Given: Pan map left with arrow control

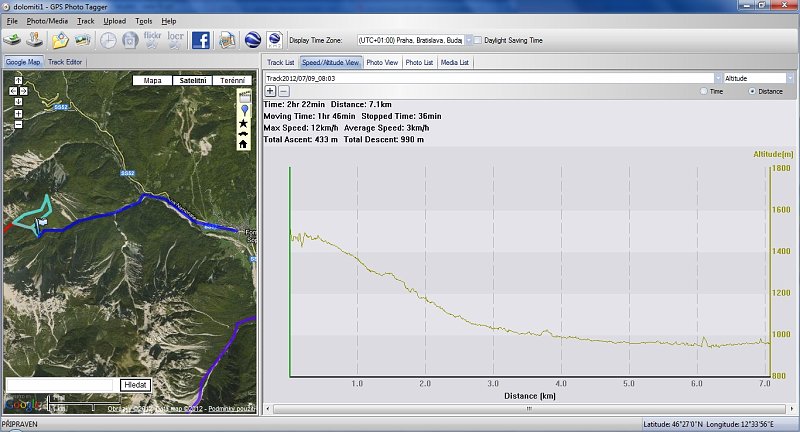Looking at the screenshot, I should pos(13,91).
